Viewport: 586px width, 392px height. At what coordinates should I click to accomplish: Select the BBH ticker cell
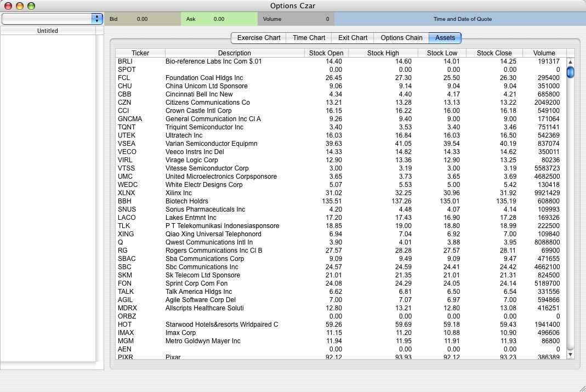click(124, 201)
